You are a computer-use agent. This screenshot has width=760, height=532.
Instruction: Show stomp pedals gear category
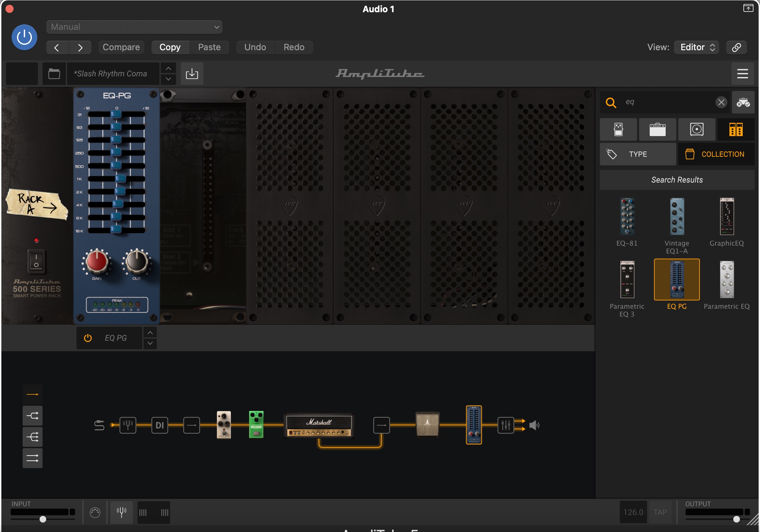pos(618,130)
